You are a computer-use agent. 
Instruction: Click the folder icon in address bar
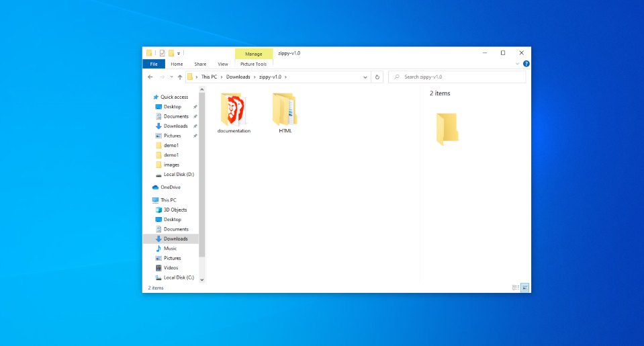[x=190, y=77]
